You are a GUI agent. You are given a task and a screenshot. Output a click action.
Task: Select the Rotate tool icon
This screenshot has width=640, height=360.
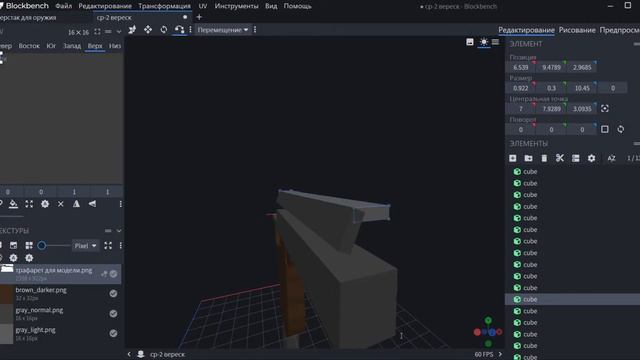click(164, 29)
